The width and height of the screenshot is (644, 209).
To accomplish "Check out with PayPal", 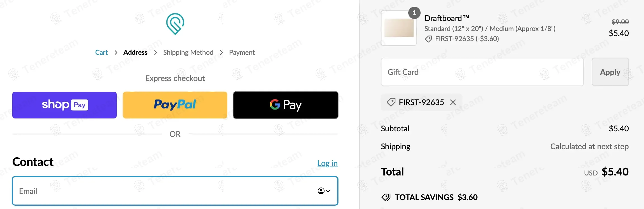I will 175,105.
